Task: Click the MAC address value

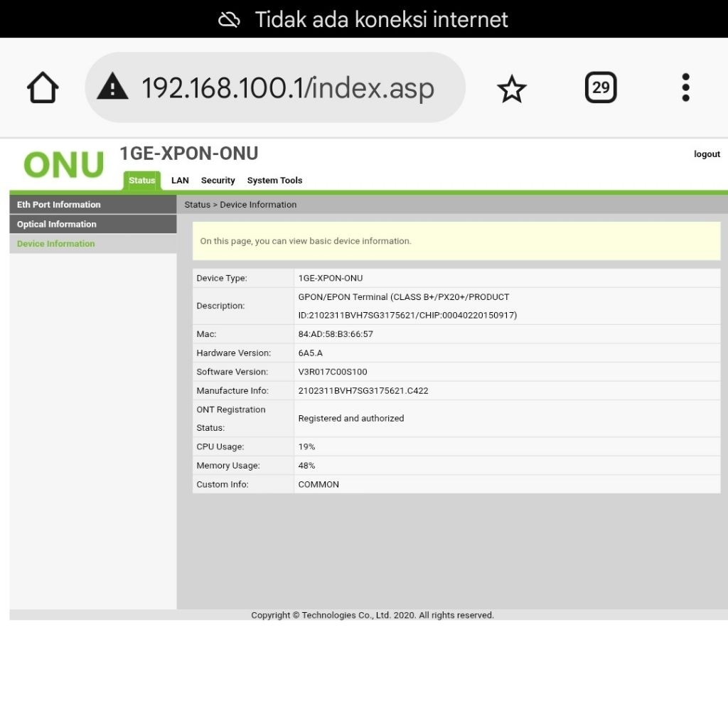Action: [336, 334]
